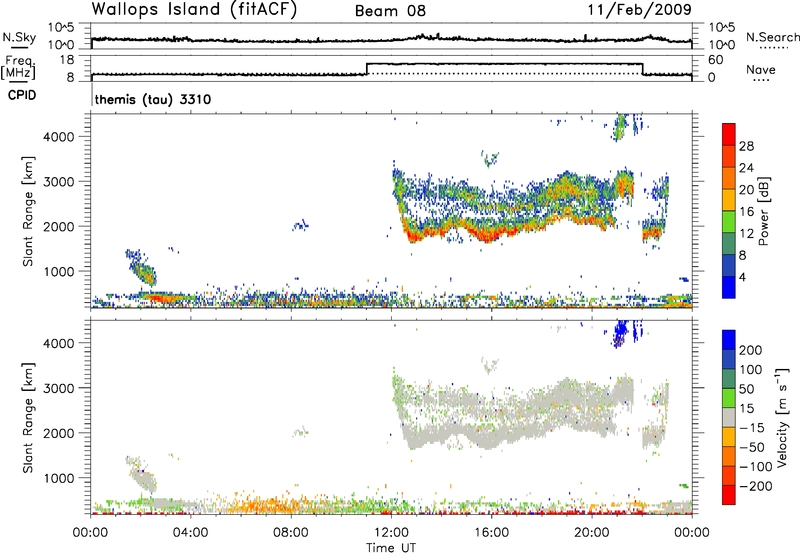Viewport: 800px width, 554px height.
Task: Click the '18' tick on the frequency axis
Action: pos(66,60)
